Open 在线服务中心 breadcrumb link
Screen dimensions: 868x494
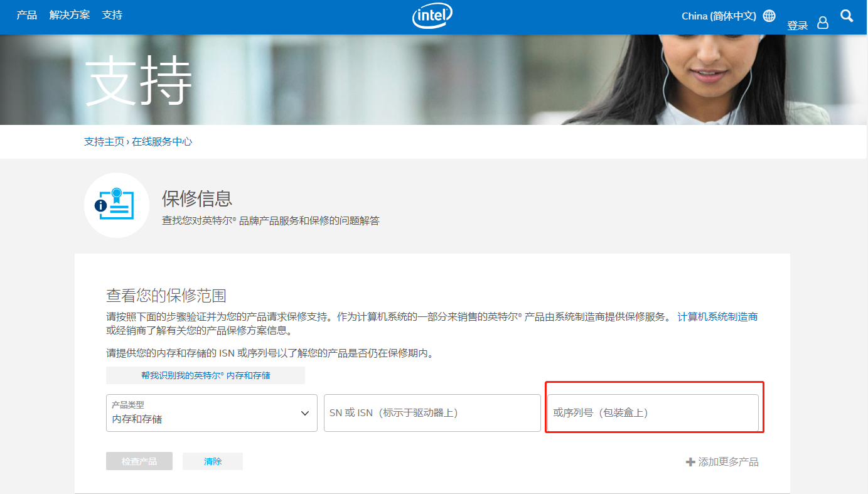point(162,142)
